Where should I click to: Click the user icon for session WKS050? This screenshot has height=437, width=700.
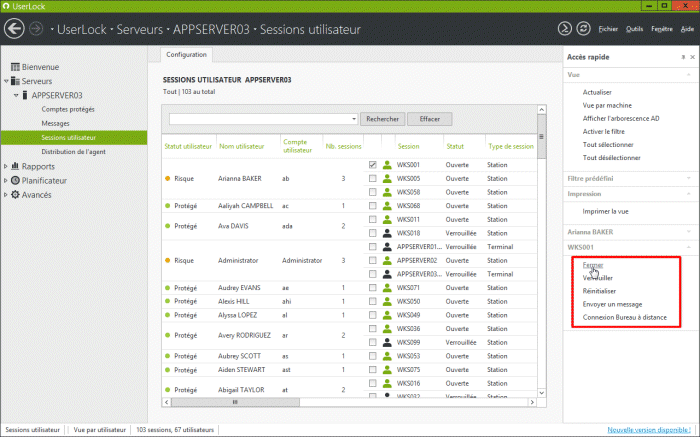pyautogui.click(x=387, y=301)
